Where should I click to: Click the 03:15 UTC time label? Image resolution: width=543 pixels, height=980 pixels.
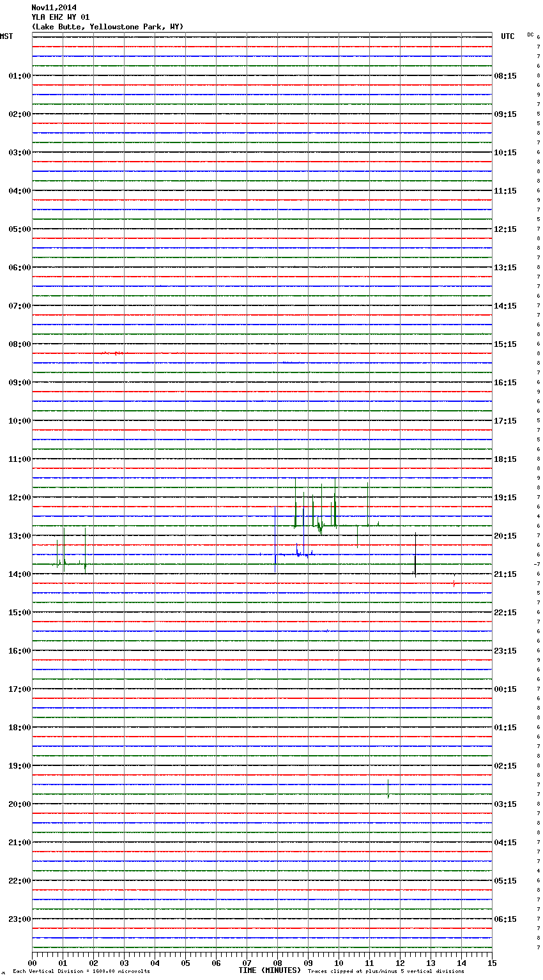505,804
